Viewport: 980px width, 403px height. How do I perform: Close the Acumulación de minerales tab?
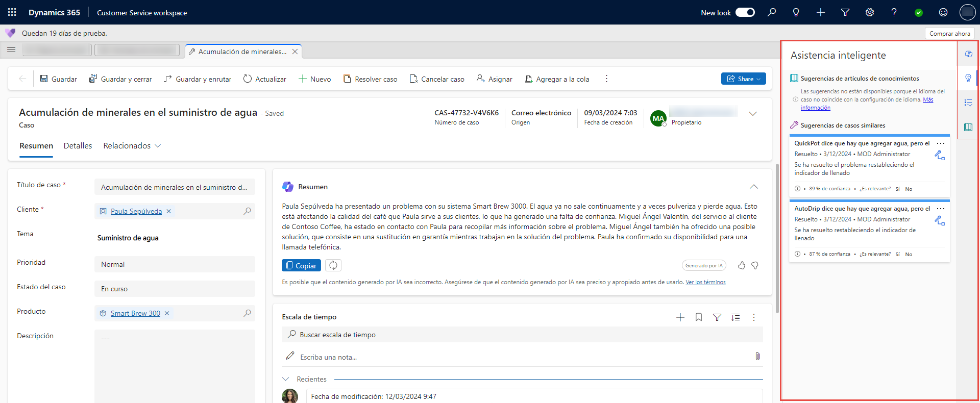[x=295, y=52]
